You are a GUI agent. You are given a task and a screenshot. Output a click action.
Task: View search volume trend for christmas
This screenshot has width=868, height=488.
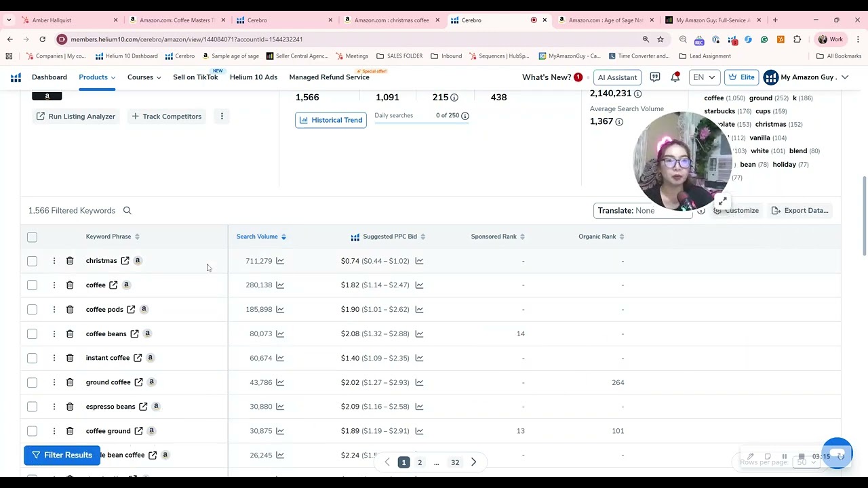point(280,260)
